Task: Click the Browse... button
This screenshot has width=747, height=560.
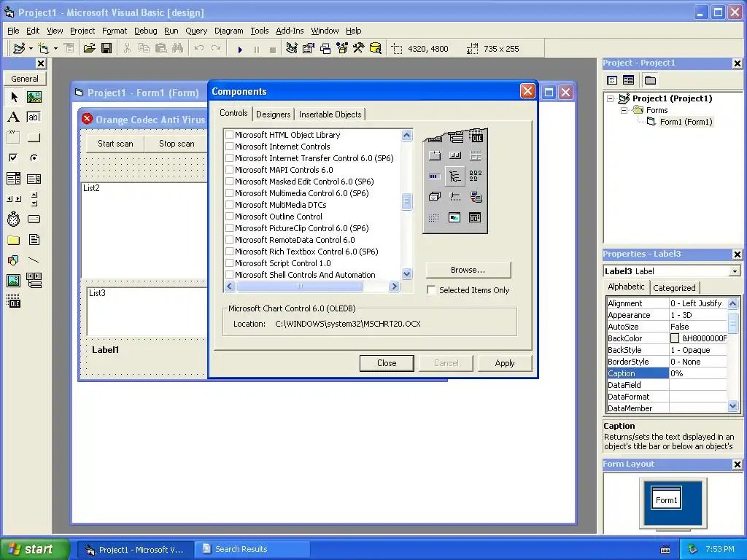Action: pyautogui.click(x=468, y=270)
